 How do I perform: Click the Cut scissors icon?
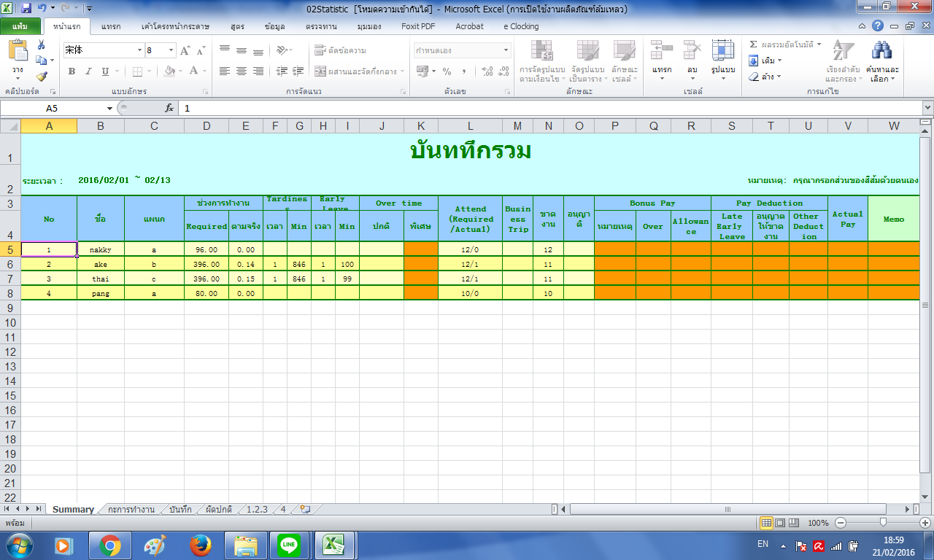[41, 45]
